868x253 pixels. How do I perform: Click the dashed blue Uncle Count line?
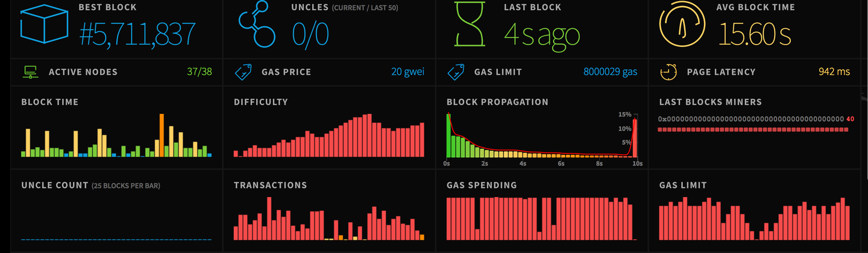[116, 240]
